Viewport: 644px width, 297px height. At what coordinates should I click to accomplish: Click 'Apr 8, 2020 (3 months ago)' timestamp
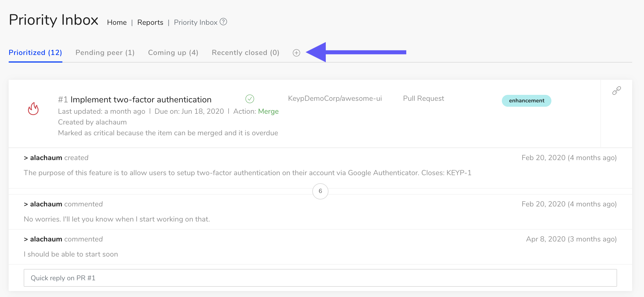(x=571, y=239)
